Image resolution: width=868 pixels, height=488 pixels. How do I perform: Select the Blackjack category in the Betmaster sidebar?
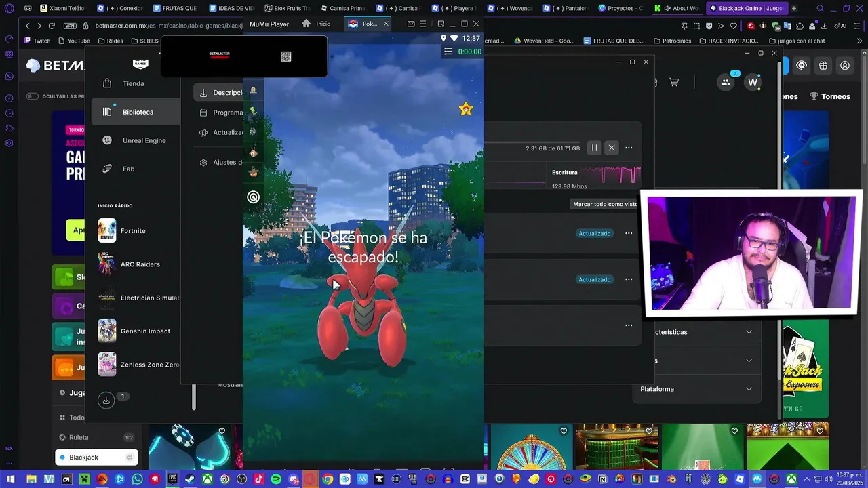click(96, 457)
